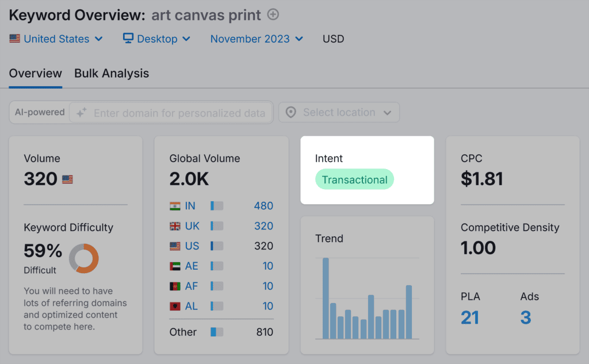The height and width of the screenshot is (364, 589).
Task: Open the IN country volume link
Action: (x=263, y=205)
